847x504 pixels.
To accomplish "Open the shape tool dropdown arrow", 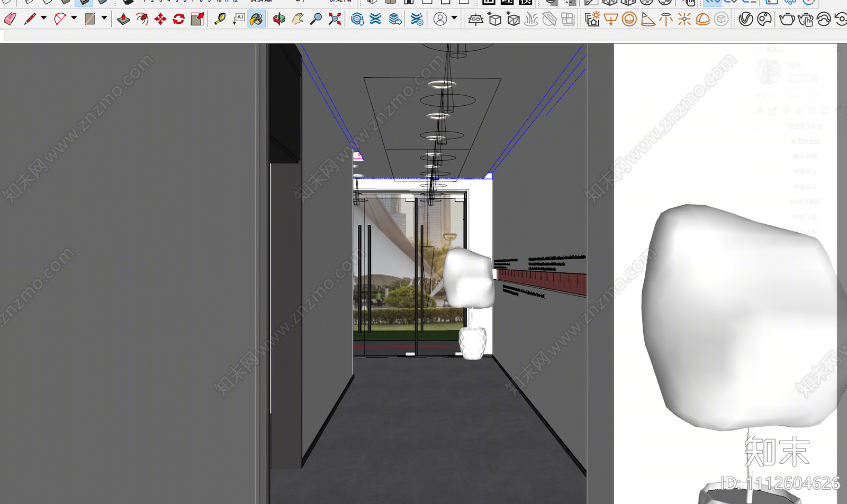I will coord(104,19).
